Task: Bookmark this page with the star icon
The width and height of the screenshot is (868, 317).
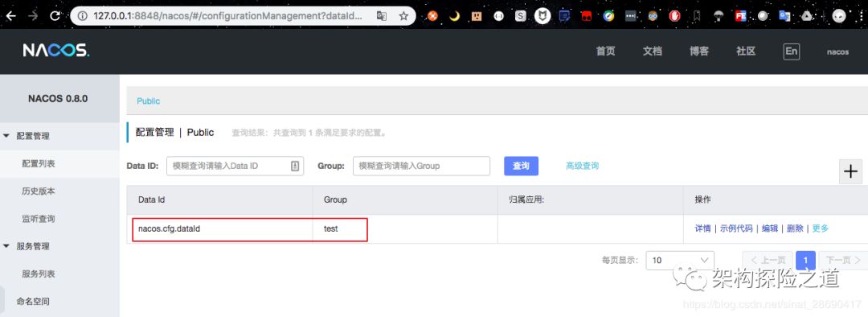Action: [x=403, y=16]
